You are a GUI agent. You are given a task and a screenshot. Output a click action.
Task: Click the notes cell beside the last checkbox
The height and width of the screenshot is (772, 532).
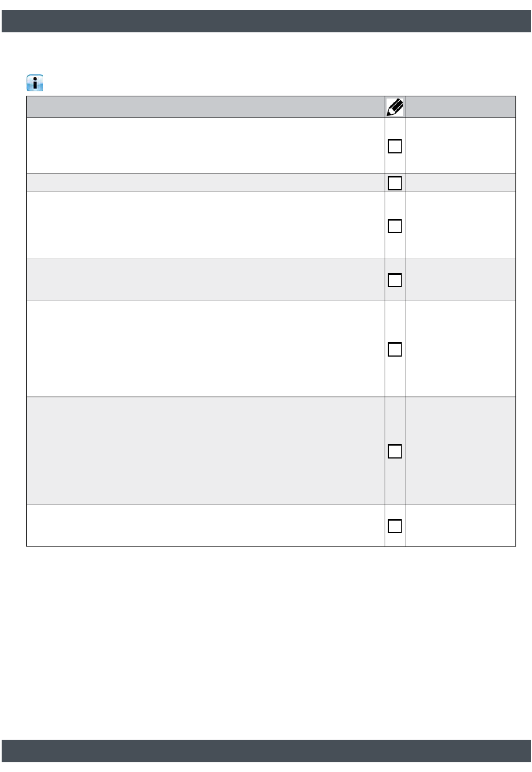coord(460,526)
